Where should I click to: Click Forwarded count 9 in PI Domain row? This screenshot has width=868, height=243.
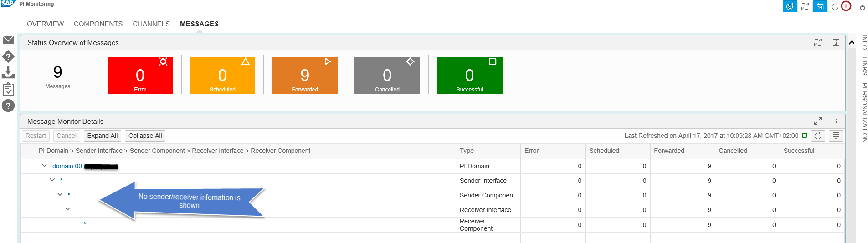709,166
